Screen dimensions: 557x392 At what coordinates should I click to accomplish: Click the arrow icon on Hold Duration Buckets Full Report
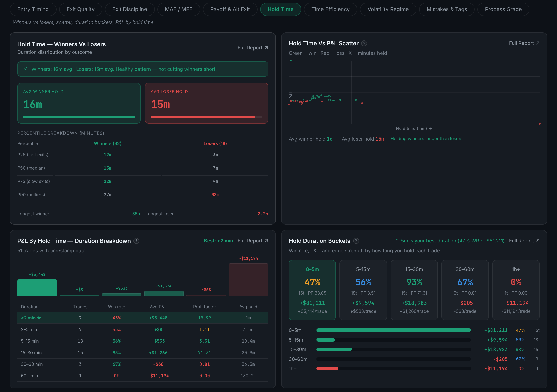click(x=538, y=241)
